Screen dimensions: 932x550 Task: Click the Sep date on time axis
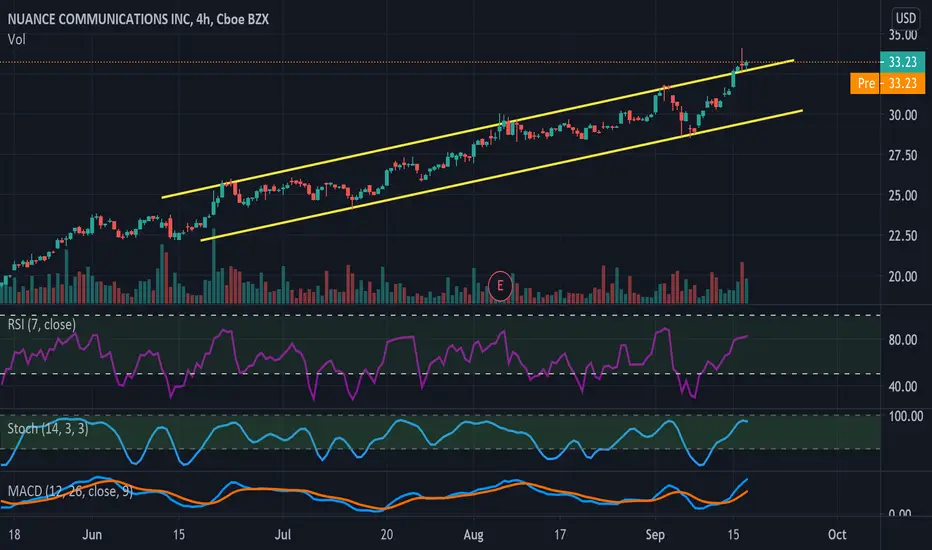(655, 535)
